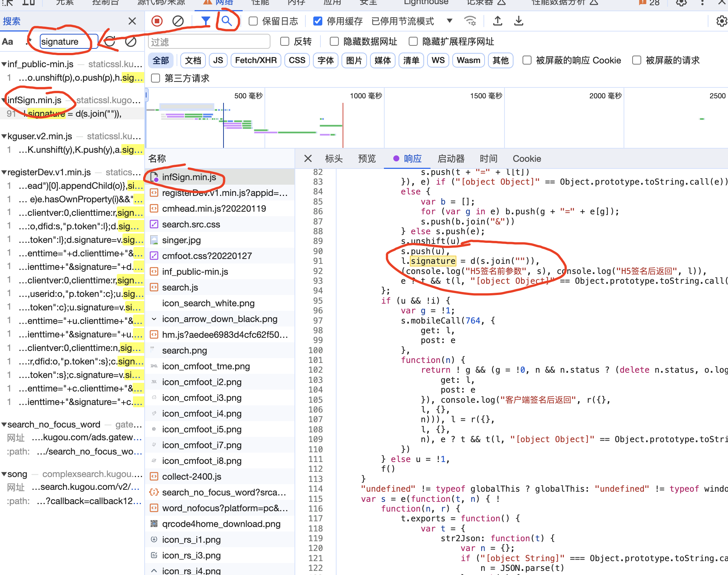Enable 第三方请求 checkbox

[155, 78]
